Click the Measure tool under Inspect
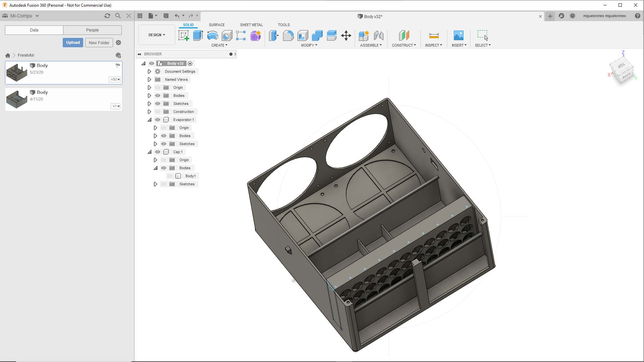This screenshot has height=362, width=644. coord(434,36)
